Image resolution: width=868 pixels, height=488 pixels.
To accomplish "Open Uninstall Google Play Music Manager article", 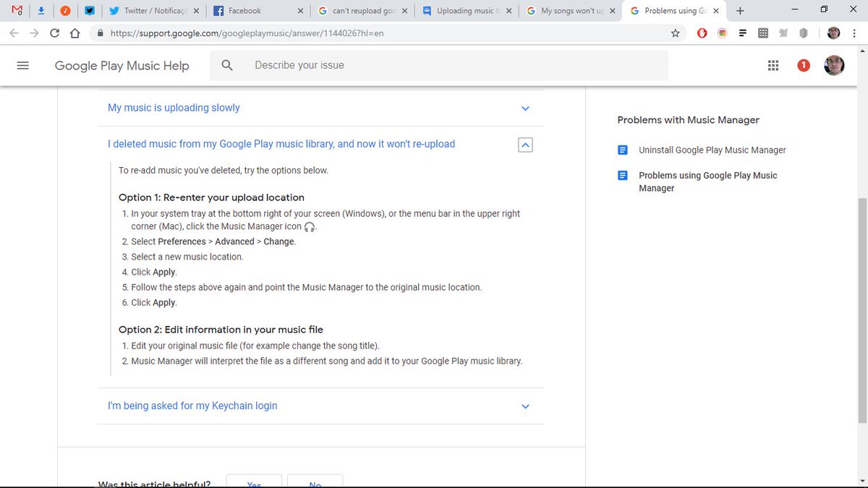I will pos(712,150).
